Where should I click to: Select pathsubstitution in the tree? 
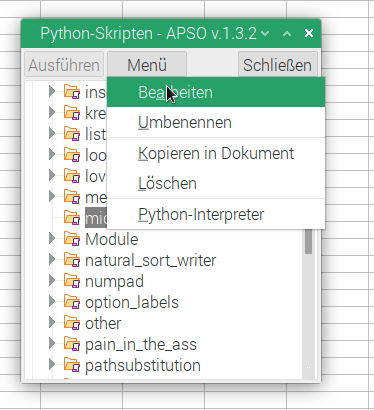pos(143,365)
